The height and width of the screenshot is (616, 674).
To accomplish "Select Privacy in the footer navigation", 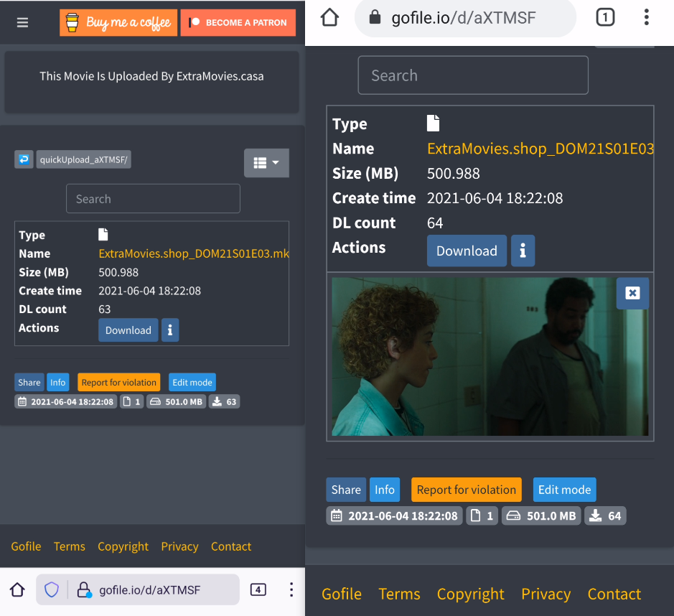I will point(546,594).
